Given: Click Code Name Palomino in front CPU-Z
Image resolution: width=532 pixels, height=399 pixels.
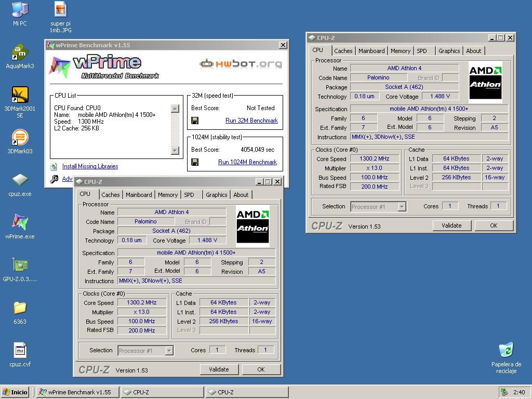Looking at the screenshot, I should (146, 221).
